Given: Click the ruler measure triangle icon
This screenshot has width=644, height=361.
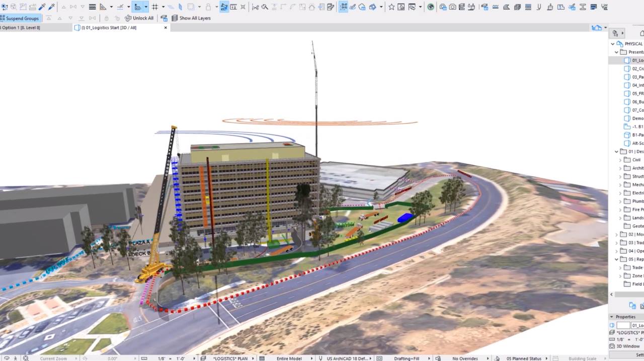Looking at the screenshot, I should [x=103, y=7].
